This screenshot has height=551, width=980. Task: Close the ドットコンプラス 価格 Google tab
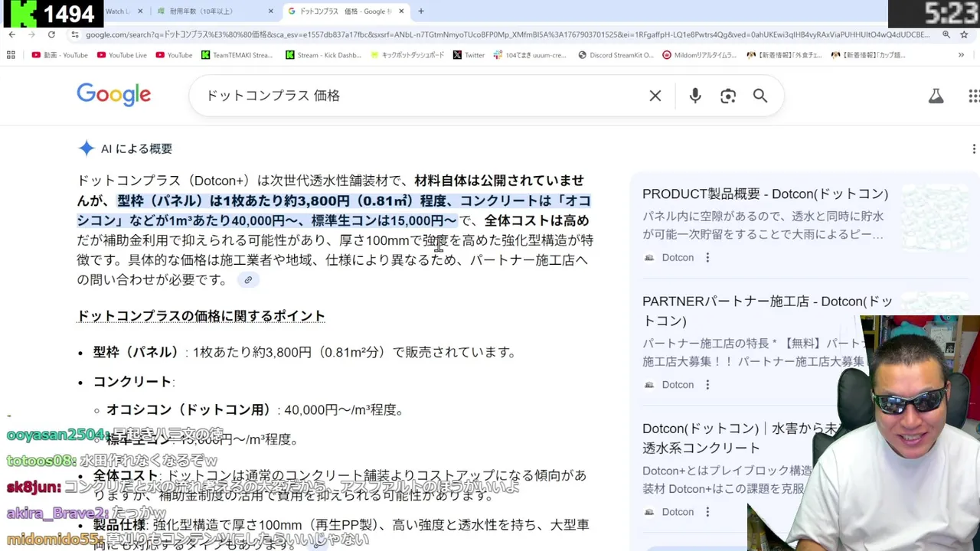(x=401, y=11)
